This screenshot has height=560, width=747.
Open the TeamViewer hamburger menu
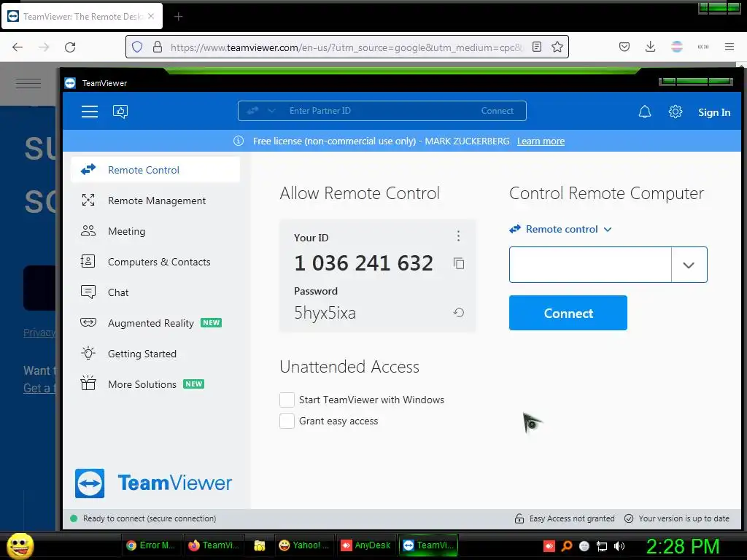[90, 112]
